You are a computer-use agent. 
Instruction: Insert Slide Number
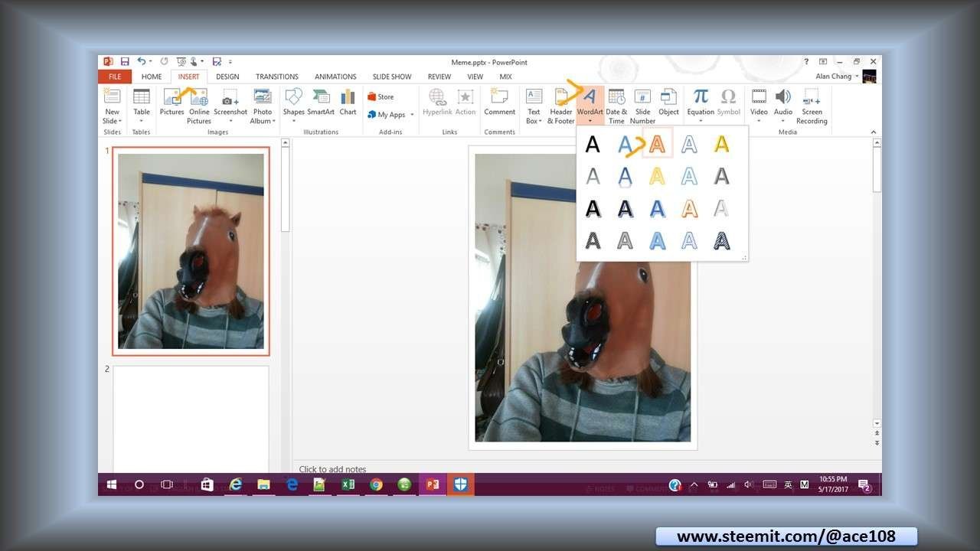(x=642, y=106)
